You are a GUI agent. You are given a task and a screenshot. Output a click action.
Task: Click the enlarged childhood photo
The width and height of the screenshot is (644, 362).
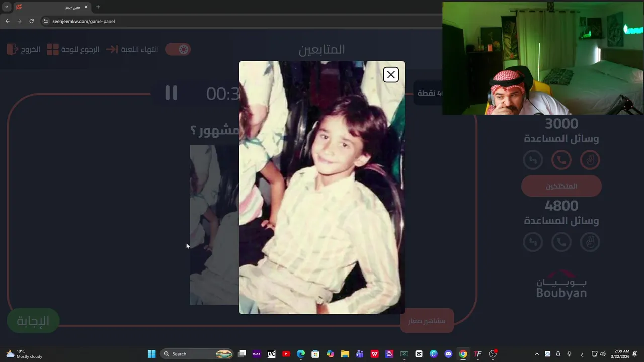pyautogui.click(x=321, y=188)
